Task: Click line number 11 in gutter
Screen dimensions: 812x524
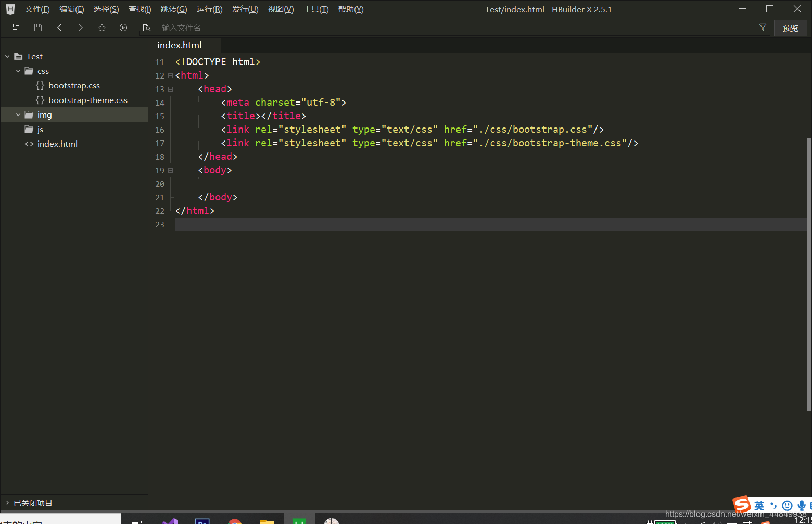Action: [x=160, y=62]
